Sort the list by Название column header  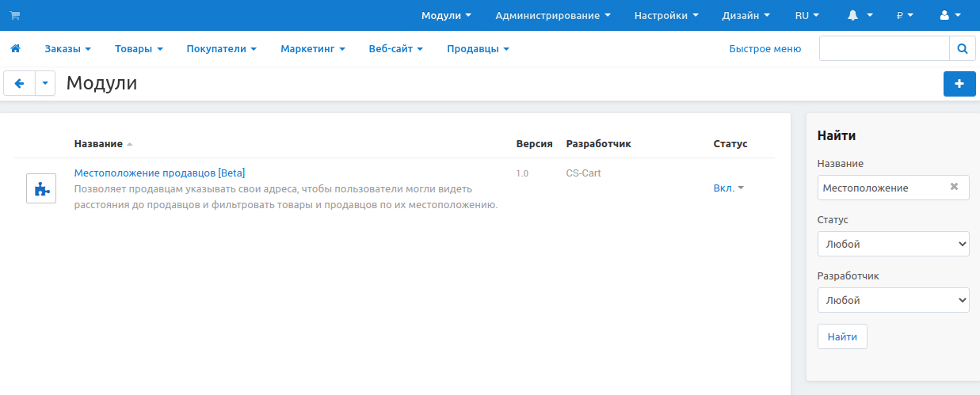[x=98, y=144]
